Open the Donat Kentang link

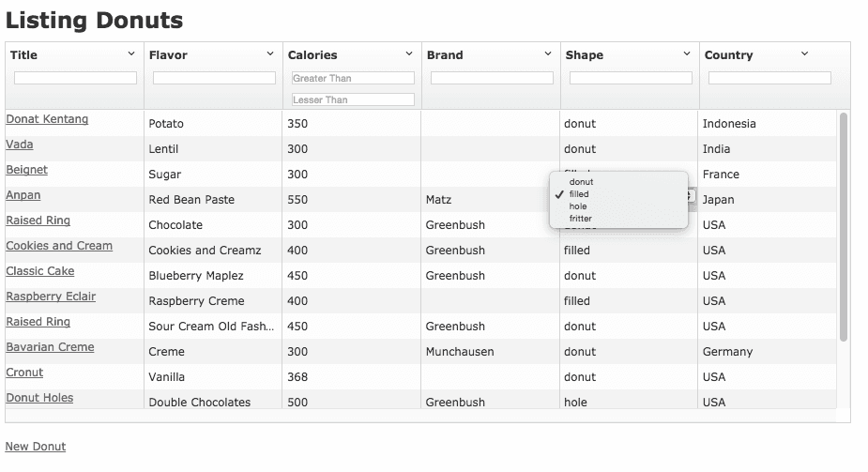pyautogui.click(x=47, y=119)
